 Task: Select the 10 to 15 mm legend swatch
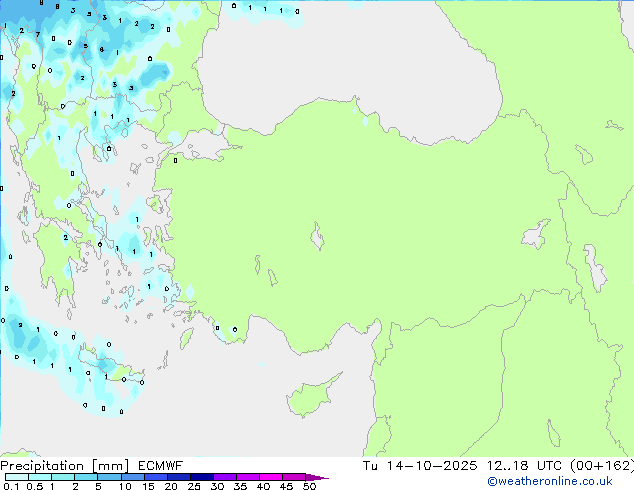click(x=132, y=477)
